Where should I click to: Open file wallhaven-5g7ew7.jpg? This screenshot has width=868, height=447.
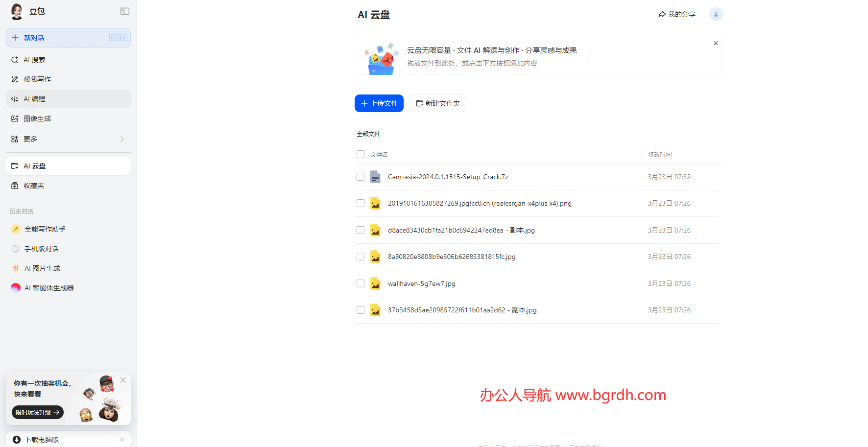[x=422, y=283]
